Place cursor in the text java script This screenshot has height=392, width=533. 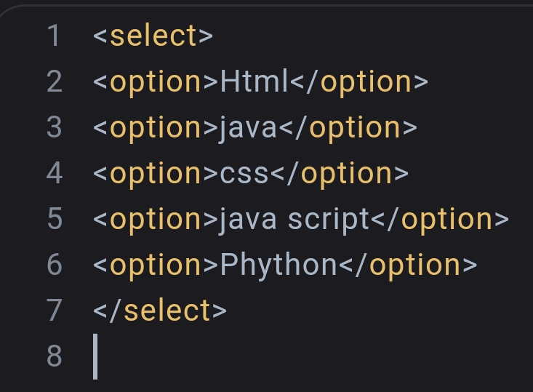tap(295, 220)
